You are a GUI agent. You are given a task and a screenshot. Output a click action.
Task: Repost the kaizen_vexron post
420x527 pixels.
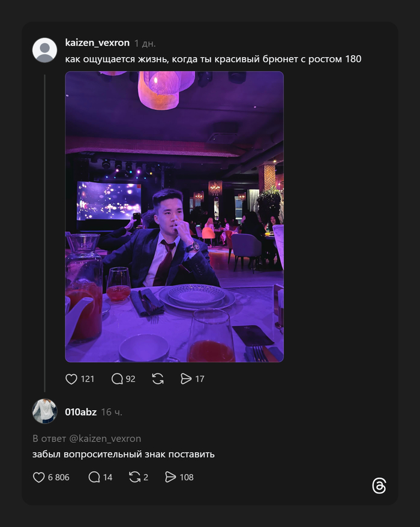[x=158, y=379]
